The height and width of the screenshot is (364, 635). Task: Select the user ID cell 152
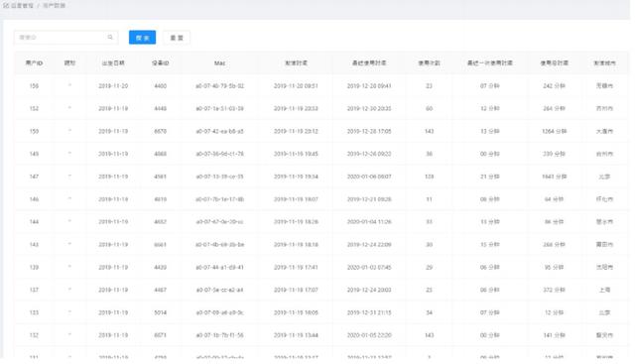(34, 108)
